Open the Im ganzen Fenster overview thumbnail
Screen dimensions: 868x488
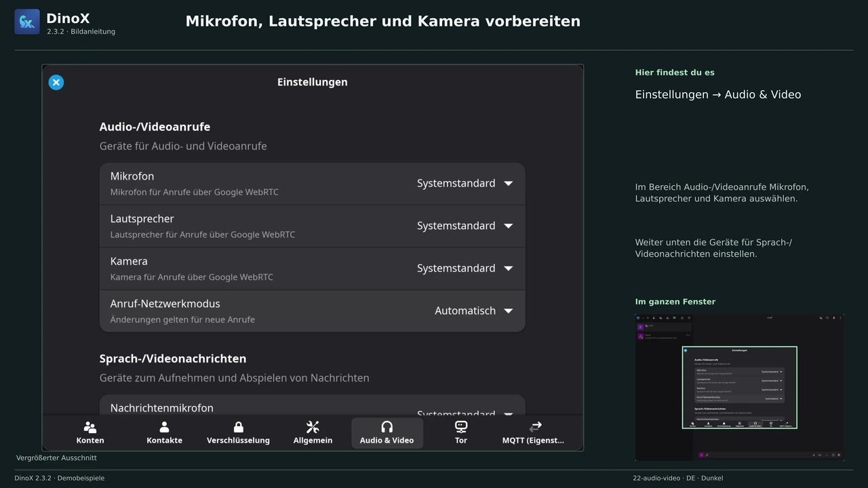point(739,387)
